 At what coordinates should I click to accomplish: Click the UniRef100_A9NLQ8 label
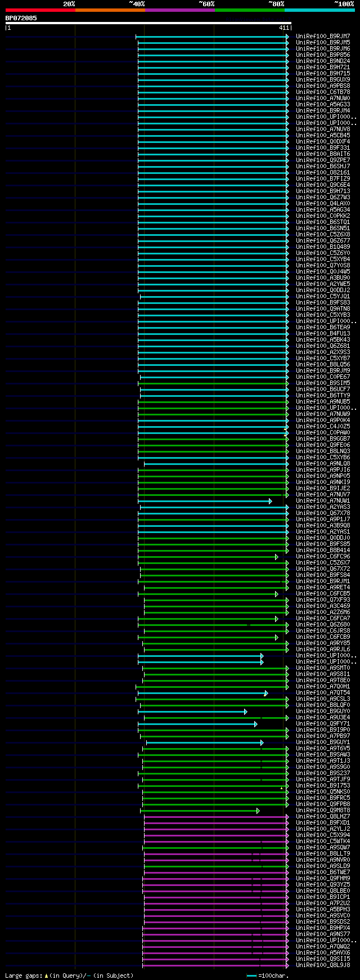click(x=323, y=464)
